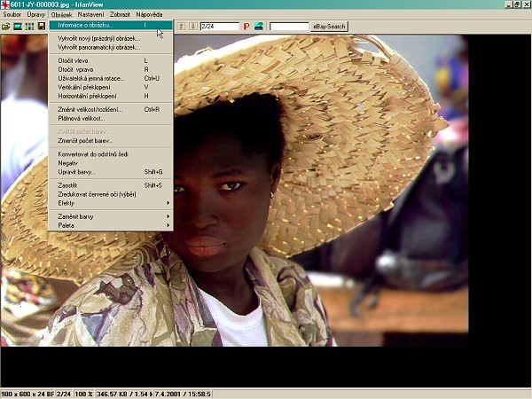Click the Open file folder icon
532x399 pixels.
click(x=5, y=27)
